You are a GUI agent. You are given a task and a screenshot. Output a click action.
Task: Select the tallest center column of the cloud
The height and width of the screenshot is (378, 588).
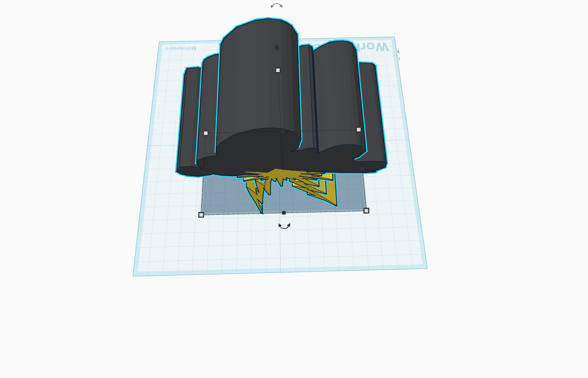pyautogui.click(x=258, y=87)
